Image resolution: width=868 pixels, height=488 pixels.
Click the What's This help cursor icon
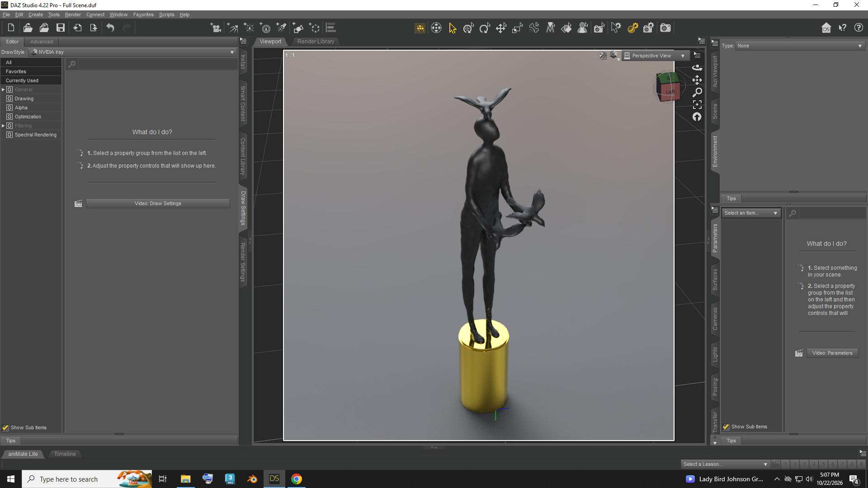(842, 28)
